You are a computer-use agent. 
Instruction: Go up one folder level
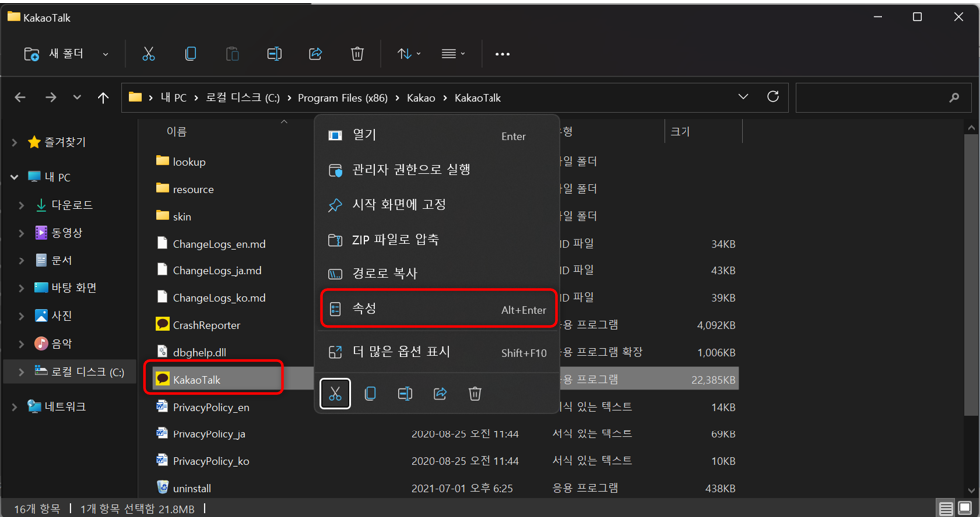pos(103,98)
